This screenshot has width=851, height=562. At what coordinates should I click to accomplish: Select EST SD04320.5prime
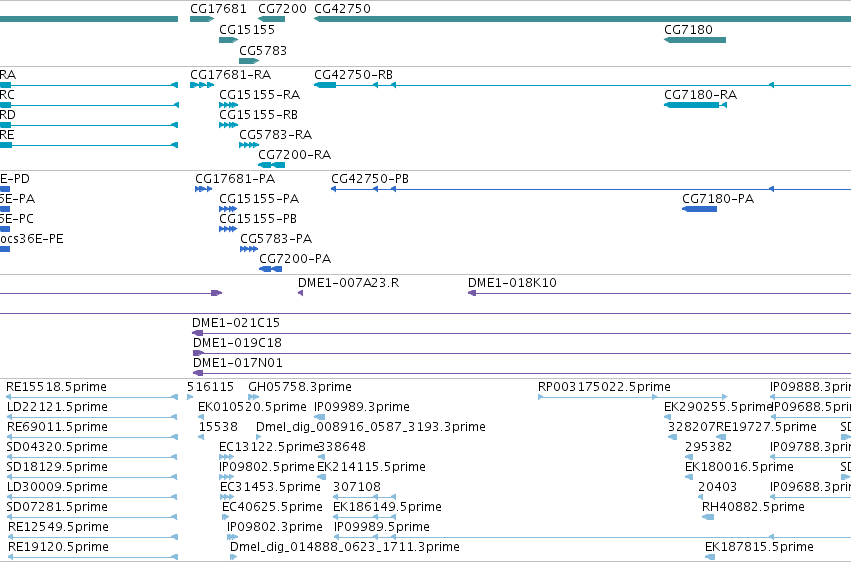point(57,447)
